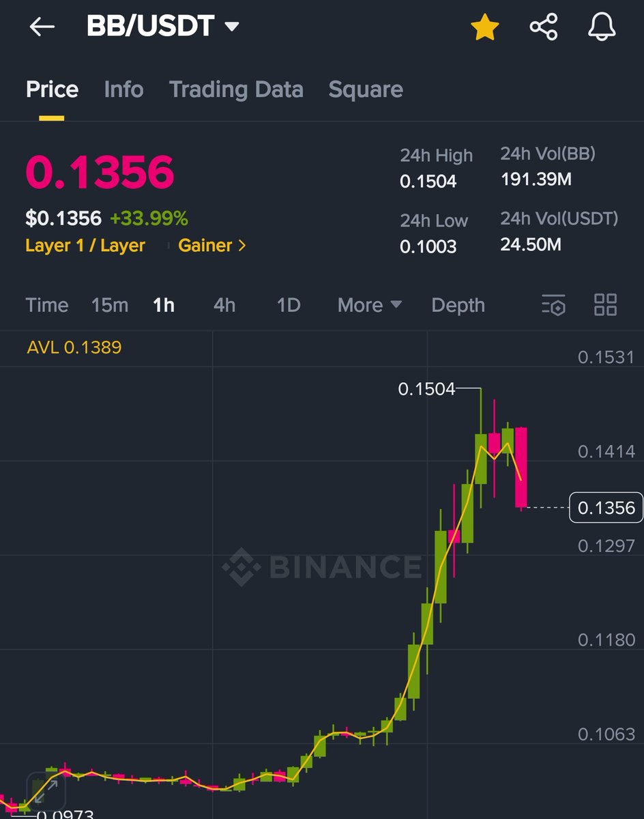Switch to the Info tab
644x819 pixels.
click(123, 89)
